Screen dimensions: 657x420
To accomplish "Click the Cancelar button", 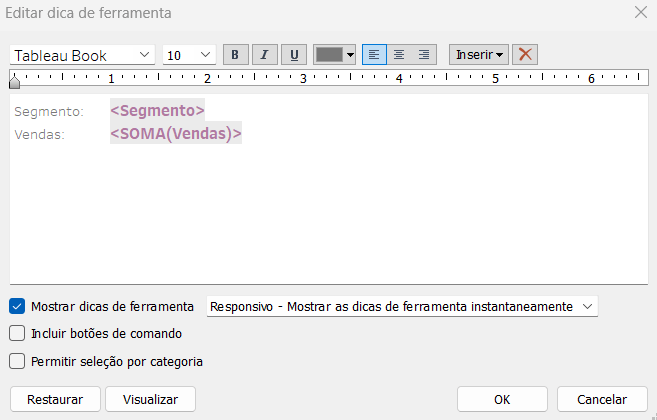I will (602, 399).
